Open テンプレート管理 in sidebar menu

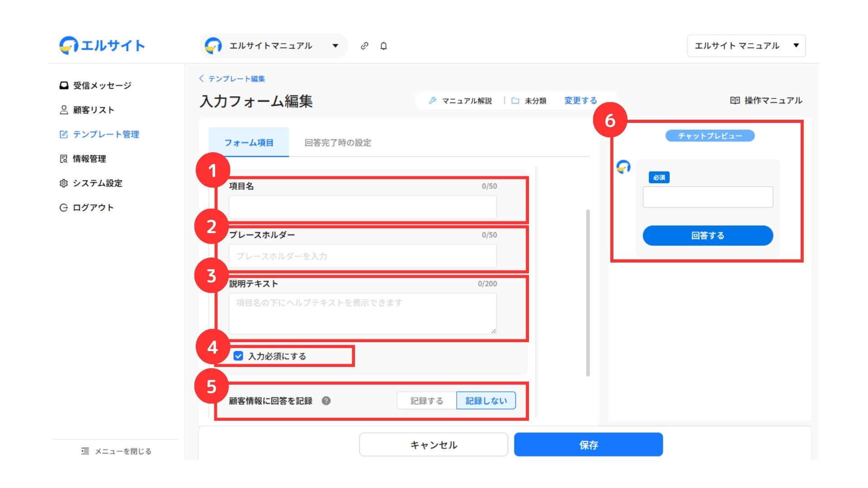pos(106,134)
